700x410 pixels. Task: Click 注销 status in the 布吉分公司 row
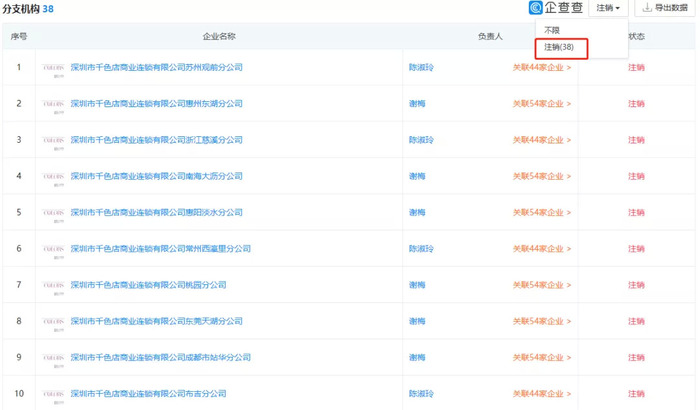pyautogui.click(x=636, y=393)
